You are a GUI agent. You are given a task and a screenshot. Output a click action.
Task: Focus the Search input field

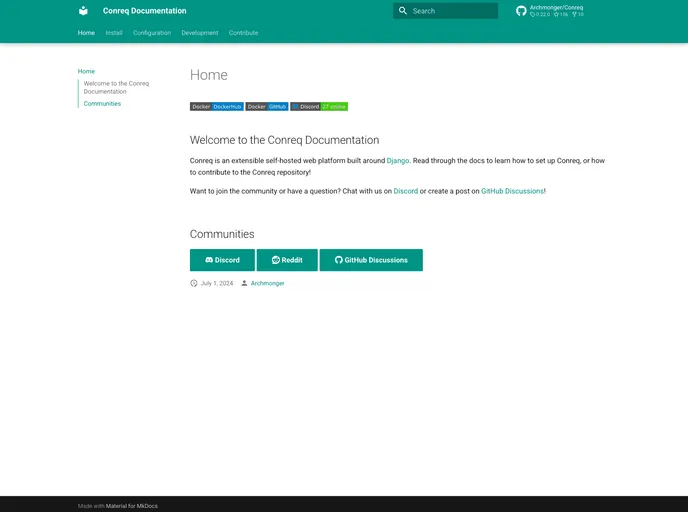pyautogui.click(x=452, y=11)
